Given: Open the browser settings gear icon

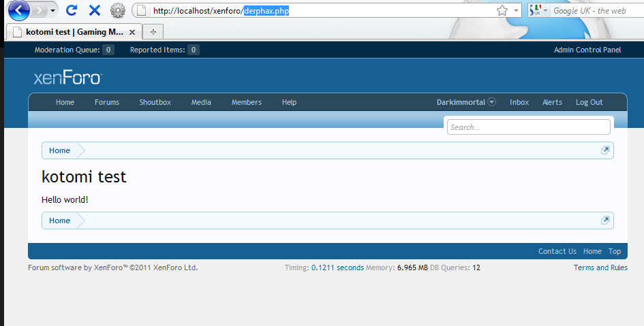Looking at the screenshot, I should [x=118, y=10].
